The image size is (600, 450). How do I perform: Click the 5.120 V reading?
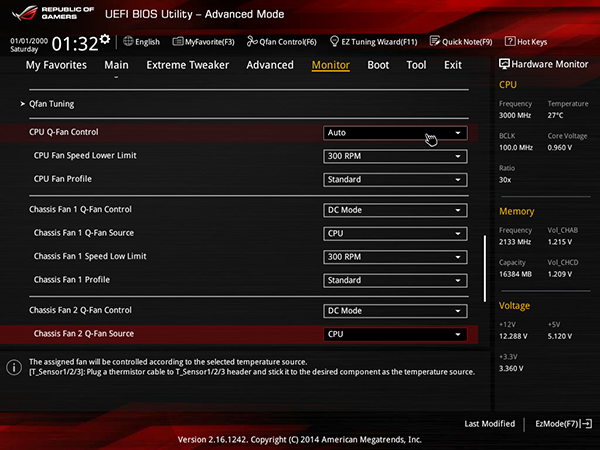[560, 336]
